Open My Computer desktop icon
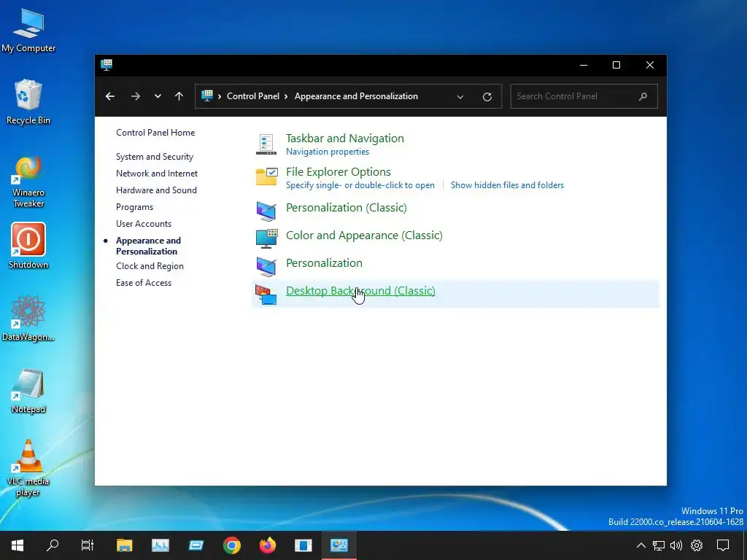747x560 pixels. point(28,29)
